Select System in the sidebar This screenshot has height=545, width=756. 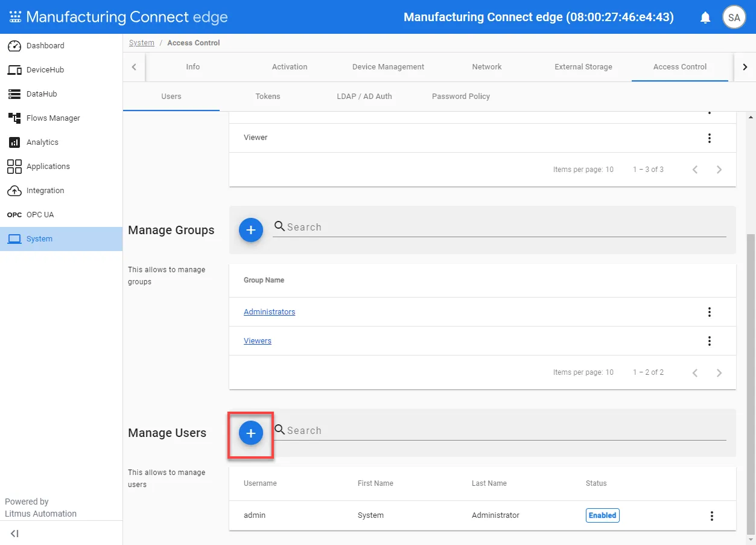(x=61, y=239)
